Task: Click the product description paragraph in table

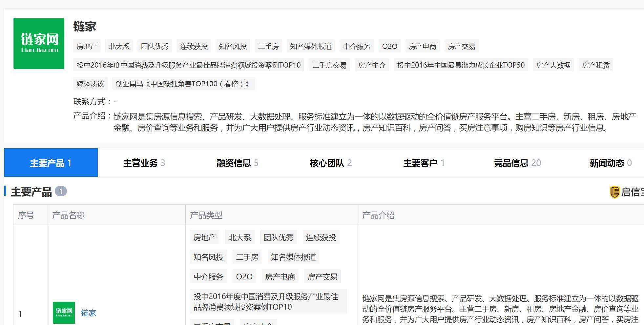Action: click(500, 309)
